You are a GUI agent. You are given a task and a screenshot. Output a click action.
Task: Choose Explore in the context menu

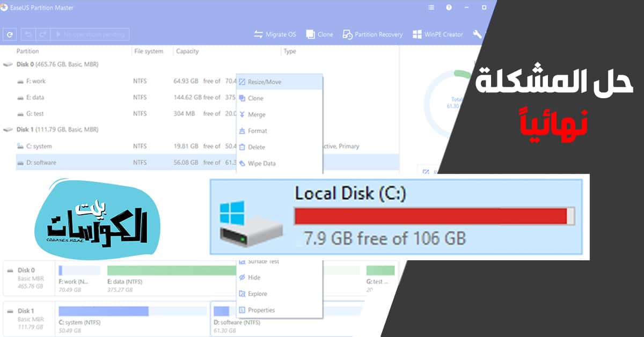pyautogui.click(x=280, y=294)
